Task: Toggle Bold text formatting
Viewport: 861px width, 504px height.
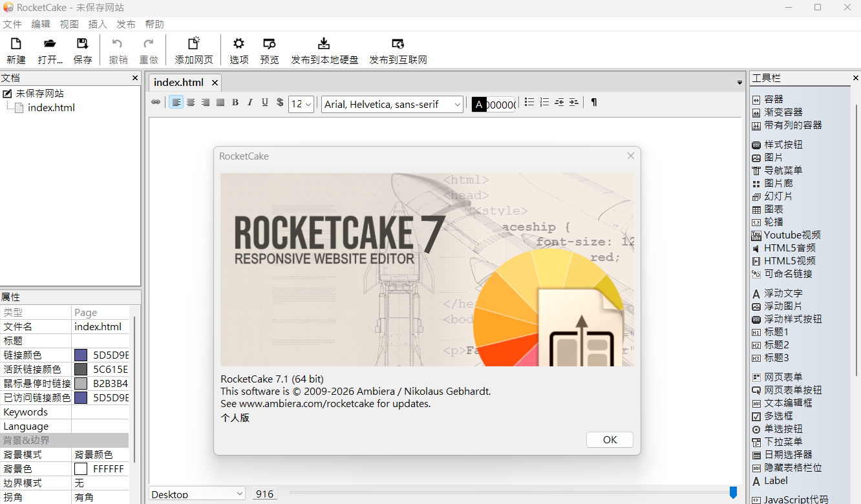Action: click(235, 103)
